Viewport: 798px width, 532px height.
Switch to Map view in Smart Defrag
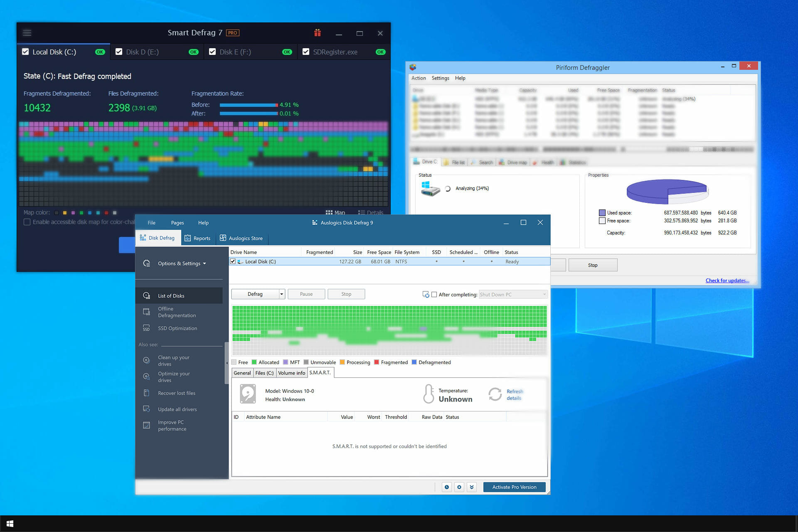point(335,212)
